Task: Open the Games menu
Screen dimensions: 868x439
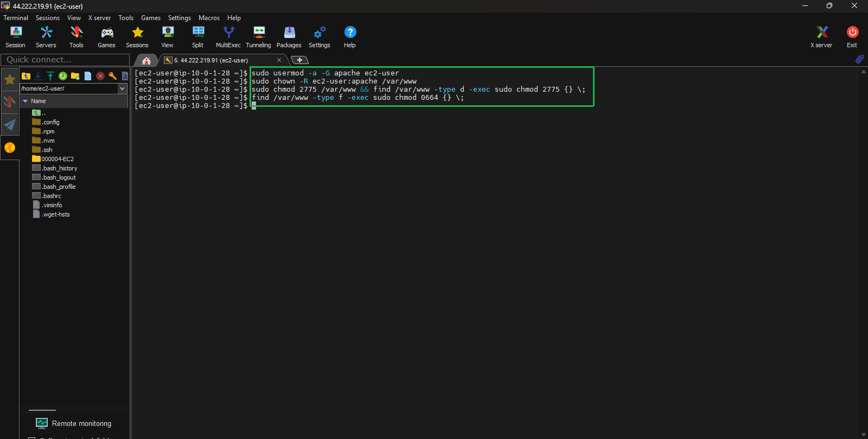Action: (x=151, y=18)
